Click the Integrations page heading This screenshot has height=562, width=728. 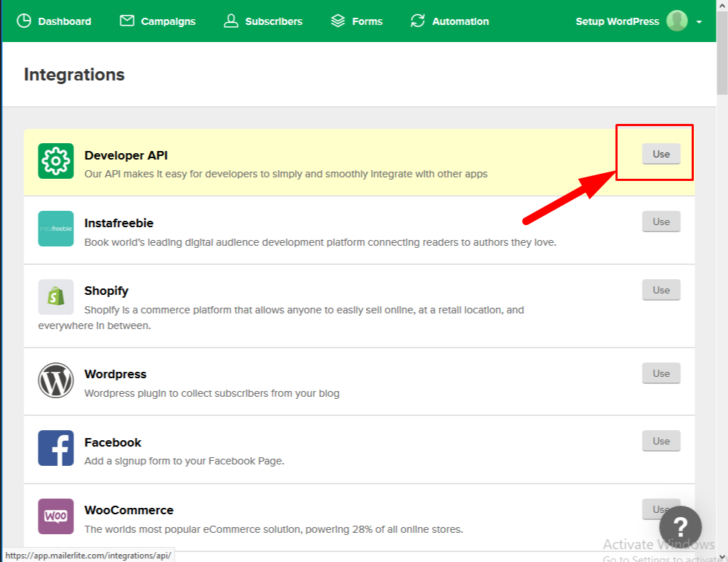pyautogui.click(x=74, y=75)
